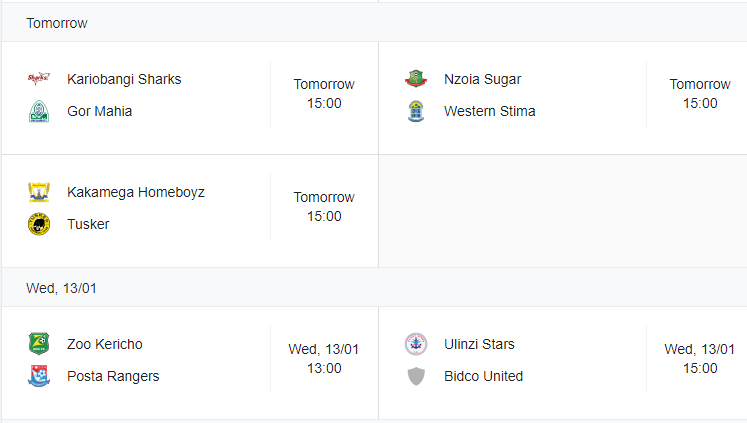This screenshot has width=747, height=423.
Task: Click the Posta Rangers team crest
Action: pyautogui.click(x=39, y=376)
